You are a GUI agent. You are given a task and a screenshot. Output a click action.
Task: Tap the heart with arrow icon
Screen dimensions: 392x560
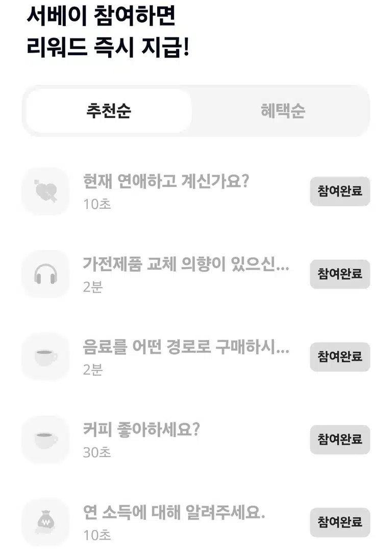coord(46,191)
